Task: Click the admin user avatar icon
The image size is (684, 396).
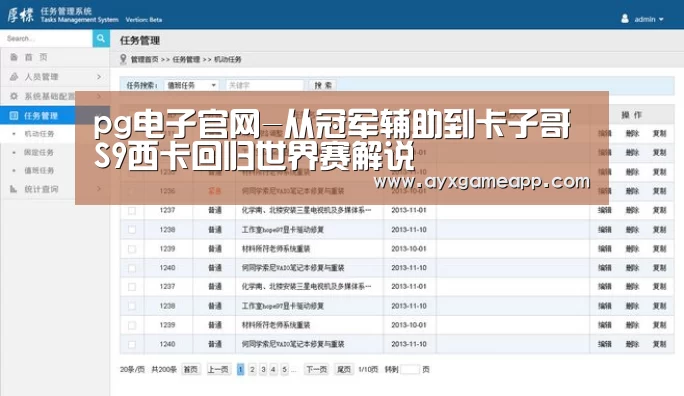Action: tap(625, 18)
